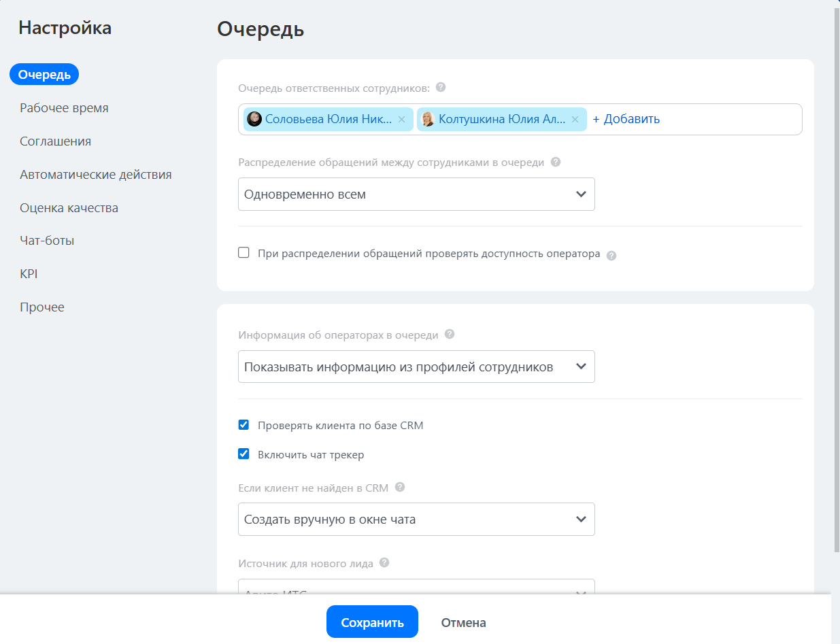
Task: Uncheck Проверять клиента по базе CRM
Action: [243, 425]
